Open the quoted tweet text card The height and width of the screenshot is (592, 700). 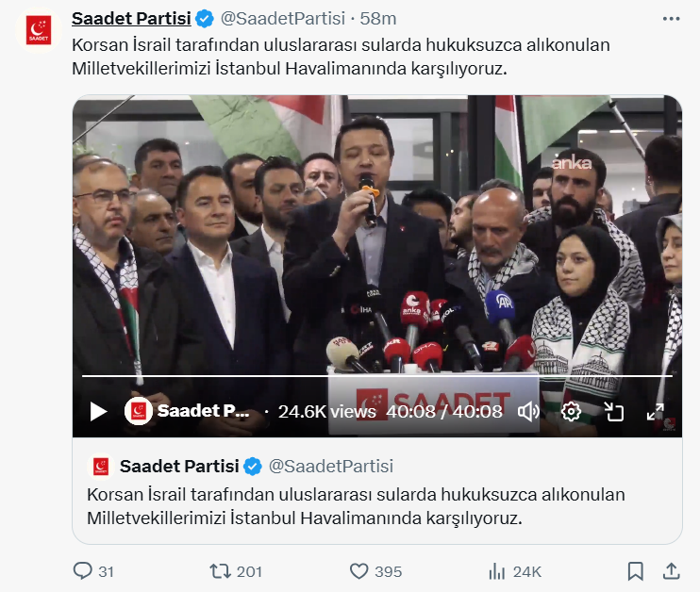click(x=377, y=491)
